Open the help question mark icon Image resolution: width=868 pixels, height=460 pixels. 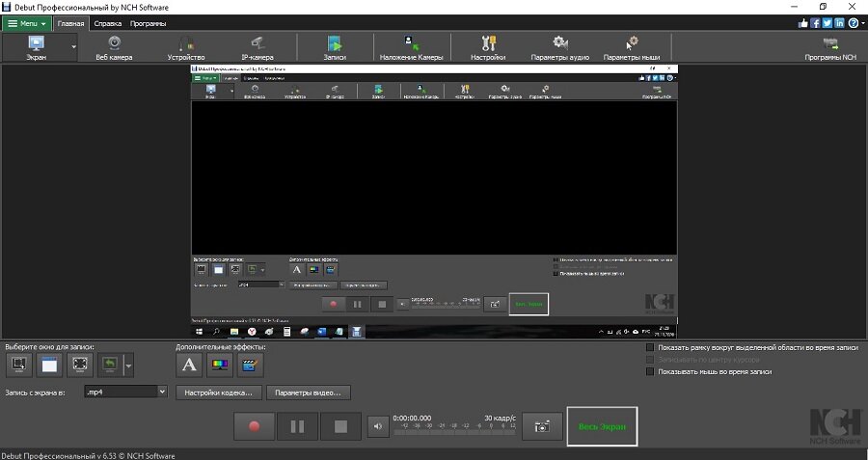tap(854, 23)
